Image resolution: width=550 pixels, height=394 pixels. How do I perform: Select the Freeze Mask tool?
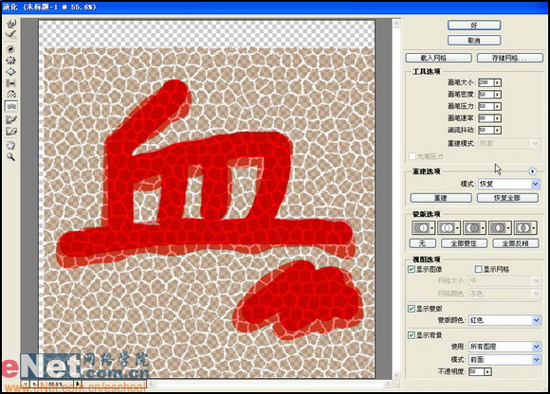[11, 120]
